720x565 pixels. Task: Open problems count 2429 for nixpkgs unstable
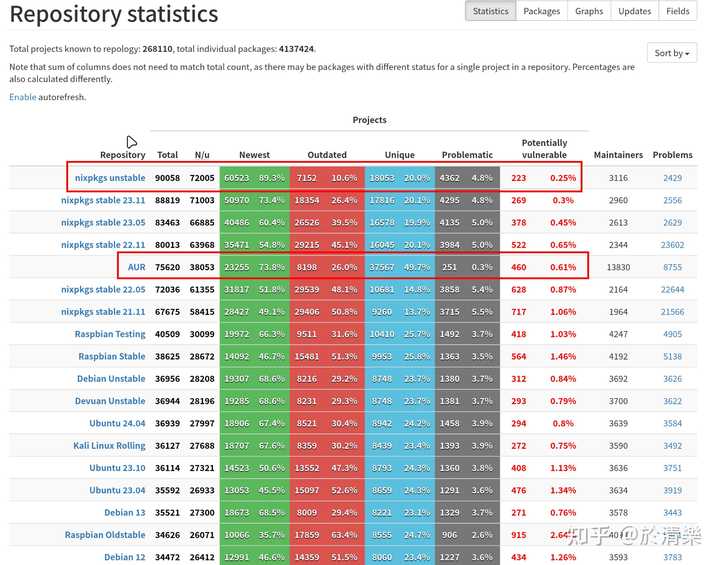click(x=672, y=178)
